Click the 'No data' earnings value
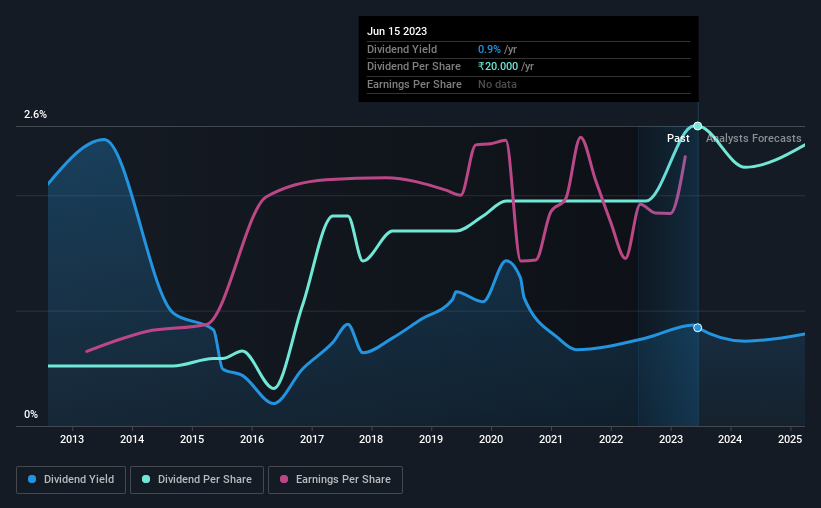The width and height of the screenshot is (821, 508). point(497,84)
